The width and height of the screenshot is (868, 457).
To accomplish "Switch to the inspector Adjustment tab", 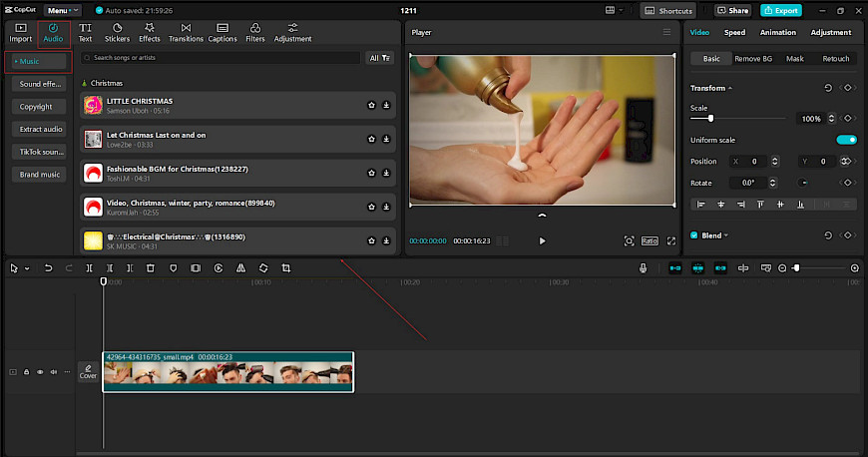I will tap(830, 32).
